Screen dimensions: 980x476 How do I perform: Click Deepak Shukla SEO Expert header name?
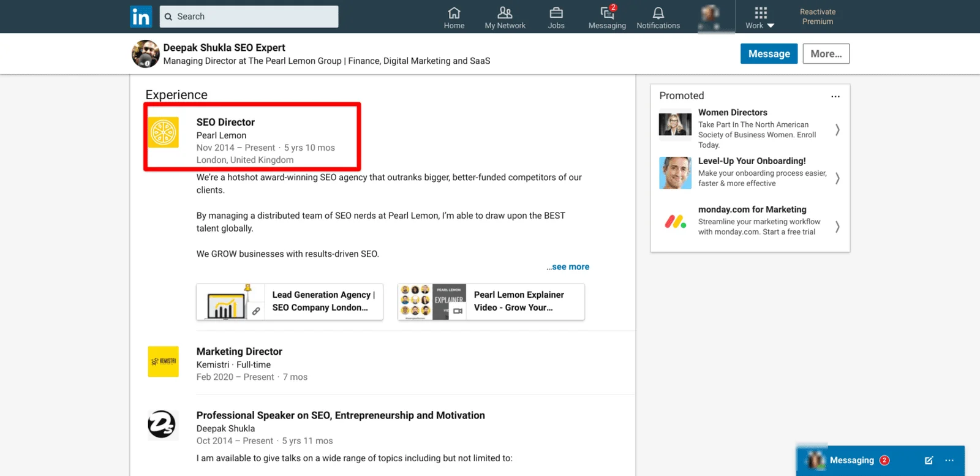coord(224,47)
